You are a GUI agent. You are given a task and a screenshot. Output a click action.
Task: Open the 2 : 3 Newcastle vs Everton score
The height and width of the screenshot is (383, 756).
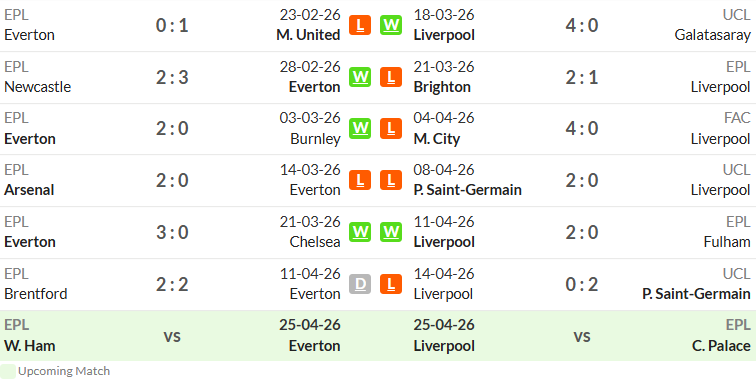172,77
